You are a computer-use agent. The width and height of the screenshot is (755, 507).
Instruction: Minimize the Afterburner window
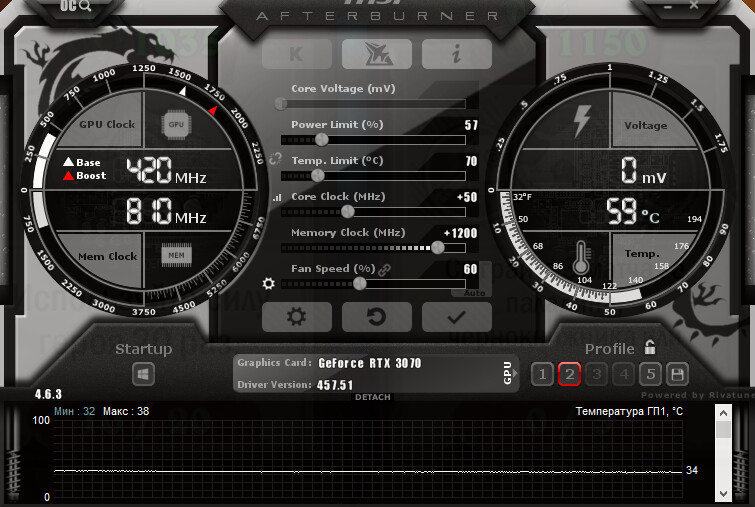[667, 7]
